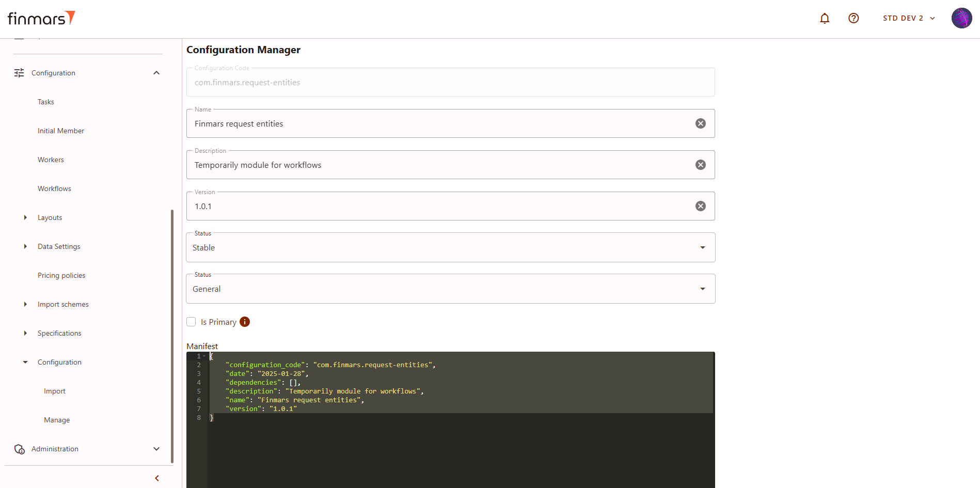Viewport: 980px width, 488px height.
Task: Expand the Import schemes submenu arrow
Action: coord(25,304)
